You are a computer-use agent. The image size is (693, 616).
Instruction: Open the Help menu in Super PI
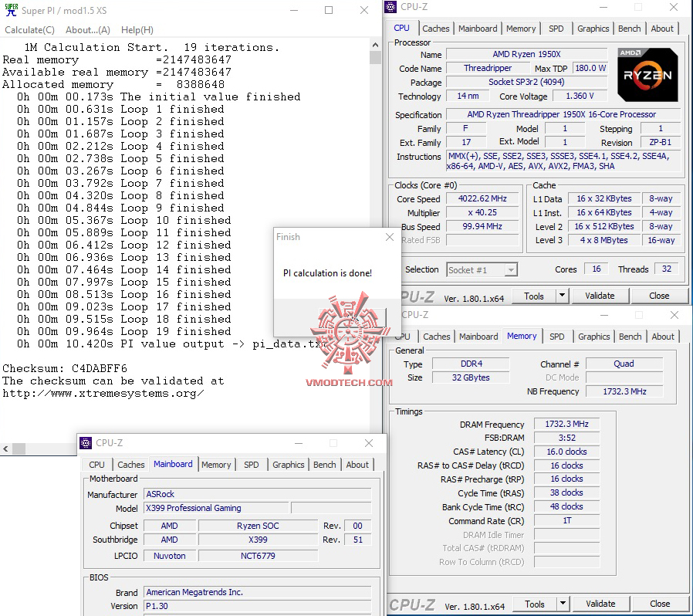pyautogui.click(x=137, y=30)
